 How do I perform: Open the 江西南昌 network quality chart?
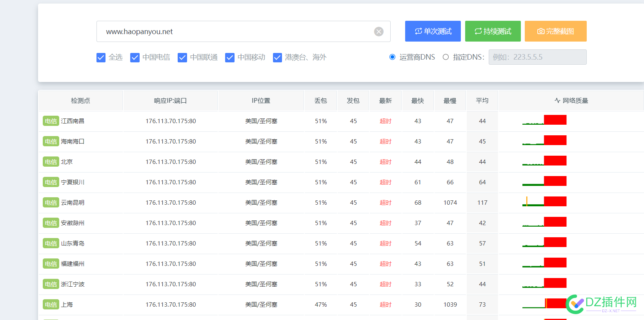544,120
